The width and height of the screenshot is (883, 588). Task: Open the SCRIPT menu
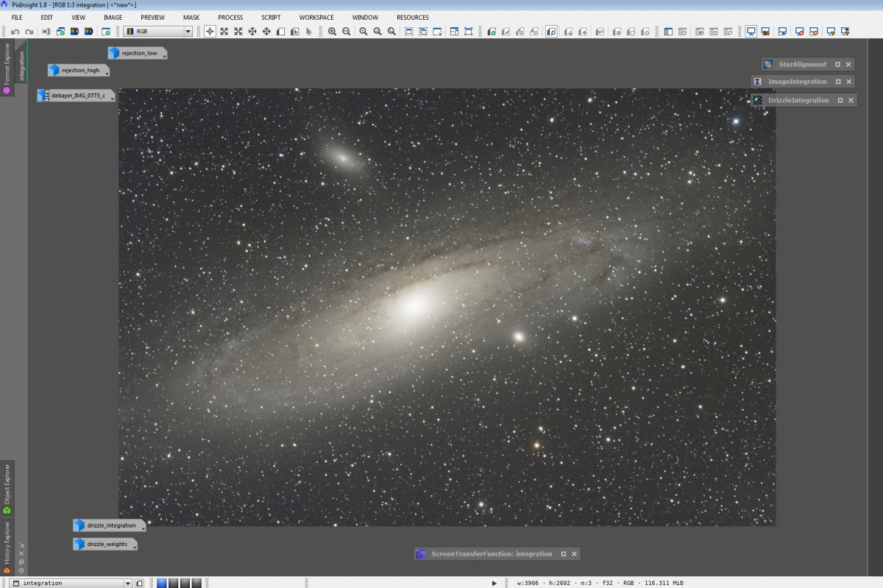271,18
